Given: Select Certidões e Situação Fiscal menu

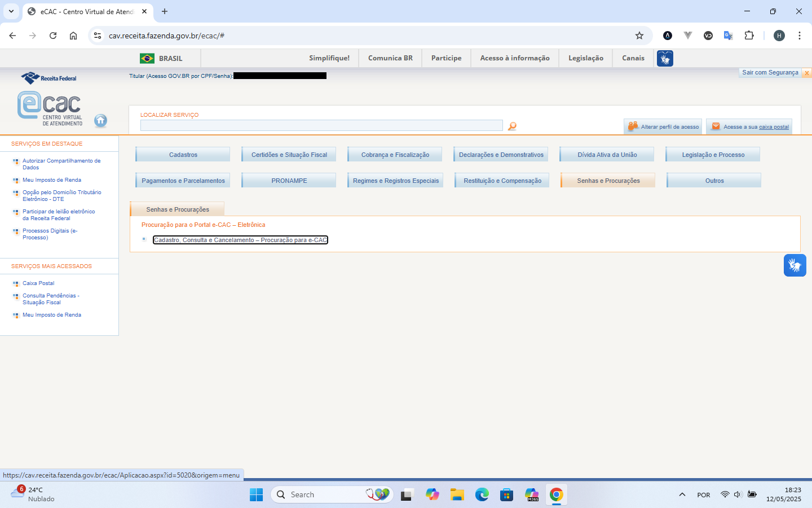Looking at the screenshot, I should [289, 155].
